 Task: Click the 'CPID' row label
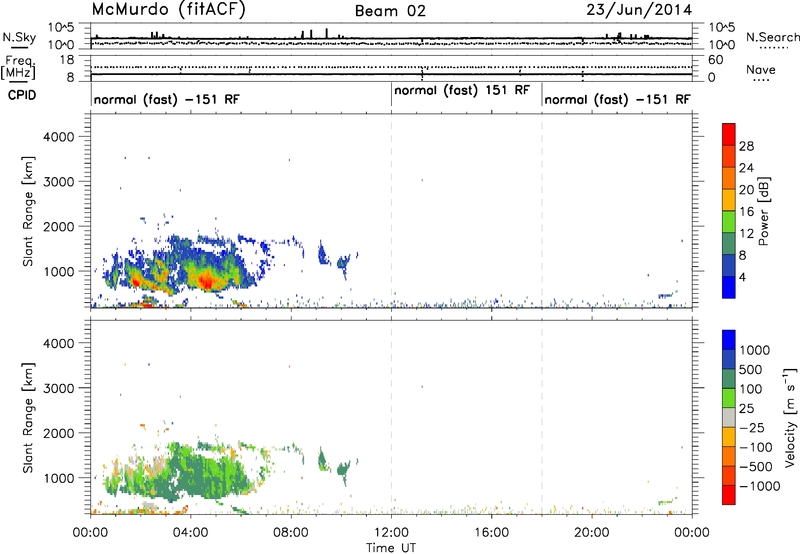(x=22, y=95)
